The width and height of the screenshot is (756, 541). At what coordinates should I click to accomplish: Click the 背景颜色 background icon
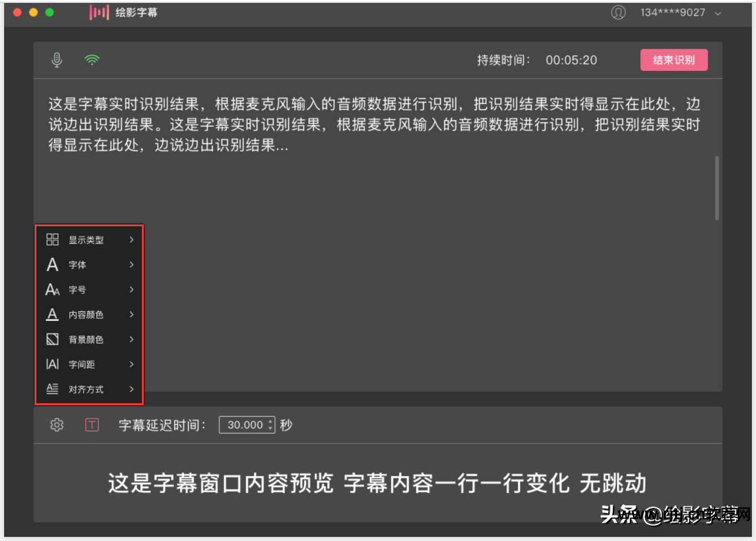point(52,339)
